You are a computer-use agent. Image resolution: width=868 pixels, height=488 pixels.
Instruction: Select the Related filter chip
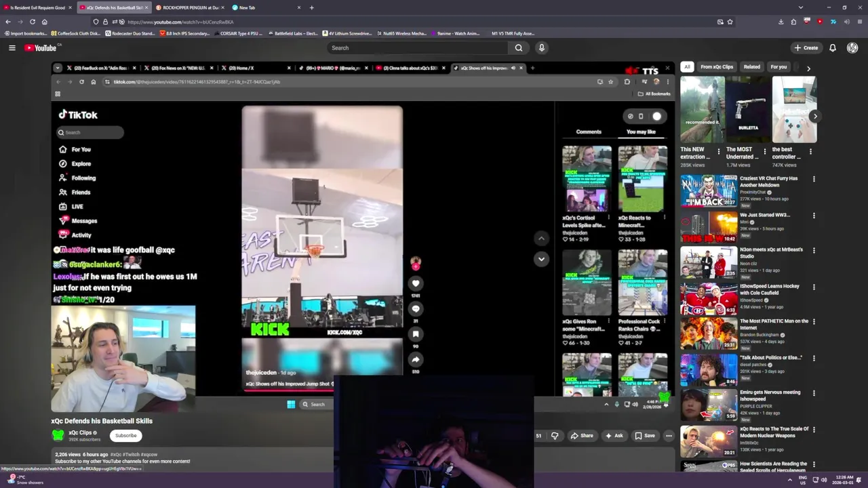(x=751, y=67)
